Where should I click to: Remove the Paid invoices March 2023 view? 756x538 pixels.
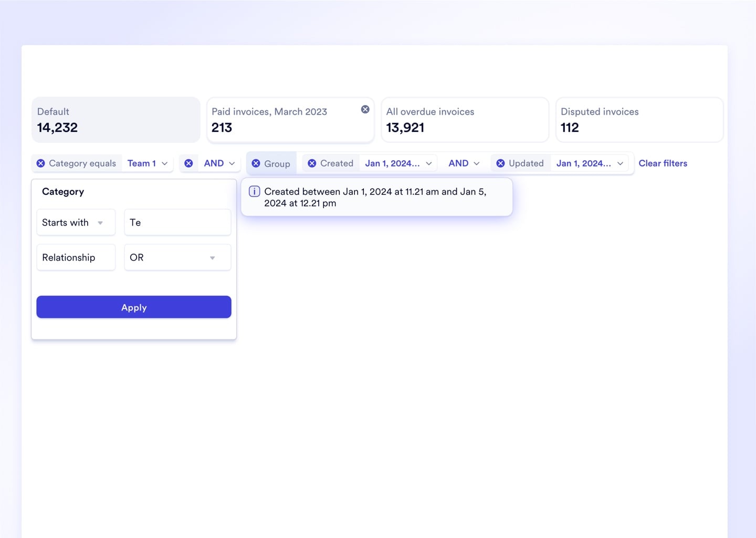coord(365,109)
